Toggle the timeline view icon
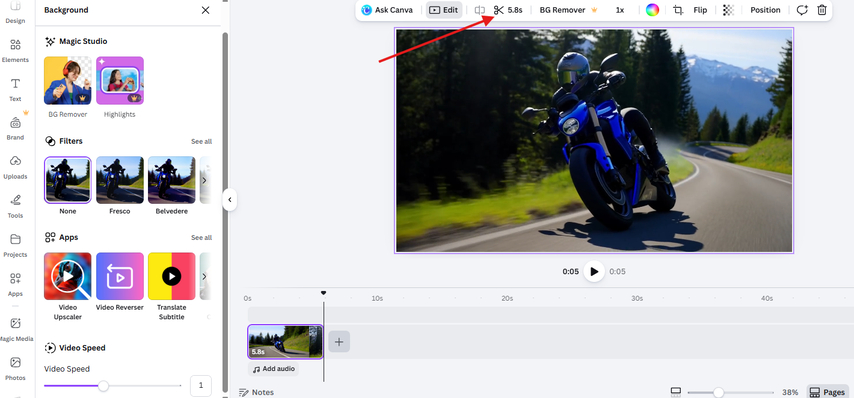The image size is (854, 398). coord(676,392)
